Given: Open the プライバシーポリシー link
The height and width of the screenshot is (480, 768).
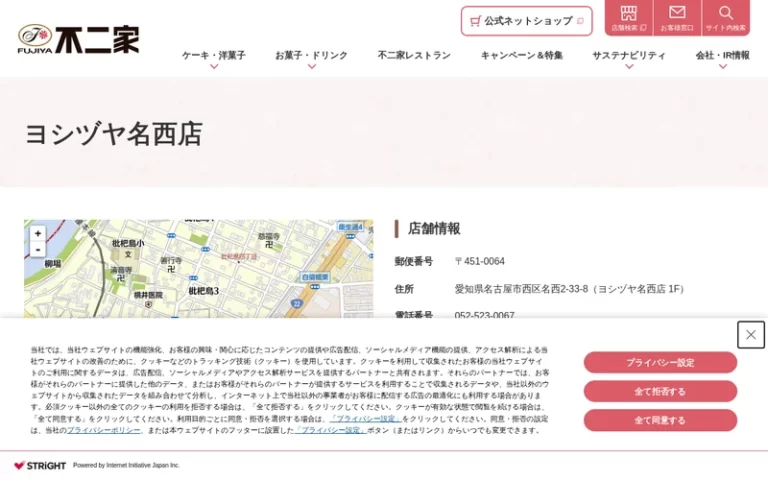Looking at the screenshot, I should click(x=103, y=431).
